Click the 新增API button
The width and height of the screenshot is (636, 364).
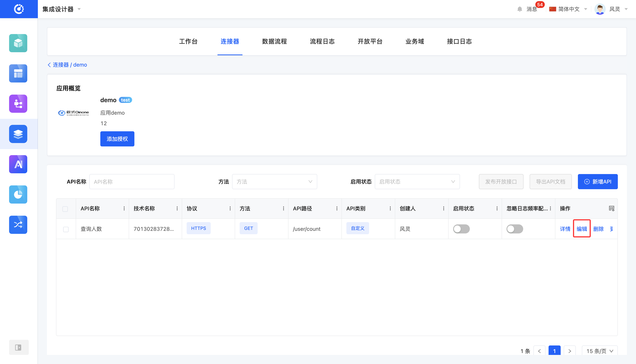[x=598, y=182]
